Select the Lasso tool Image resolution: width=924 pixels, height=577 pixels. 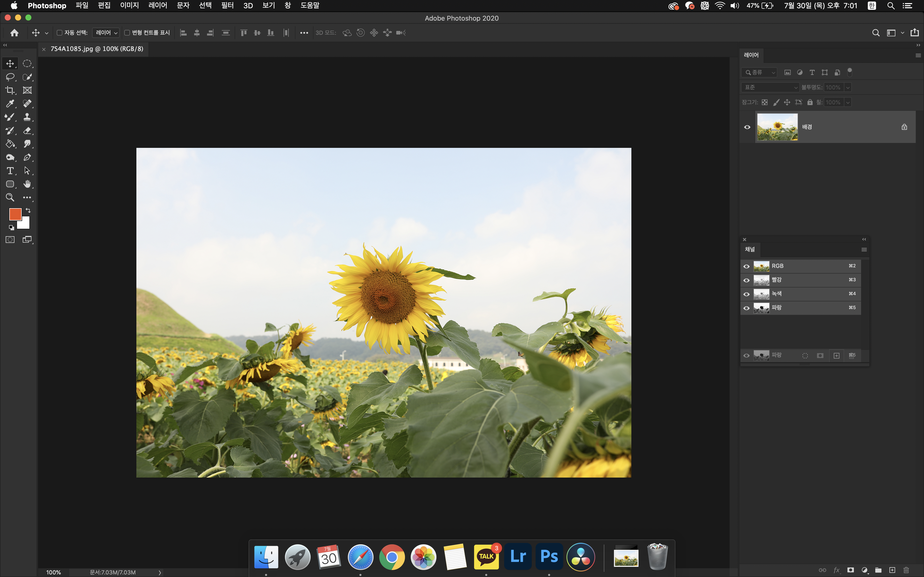(10, 77)
